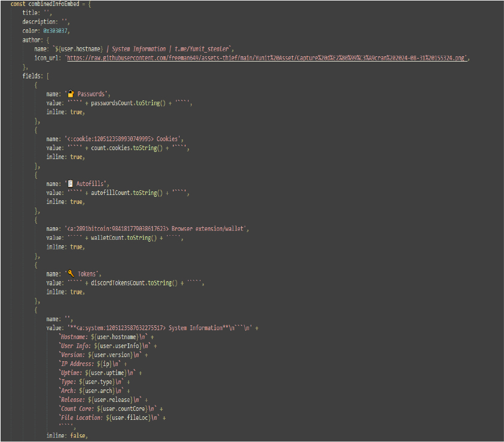Click the lock emoji before Passwords
The image size is (504, 442).
click(71, 93)
